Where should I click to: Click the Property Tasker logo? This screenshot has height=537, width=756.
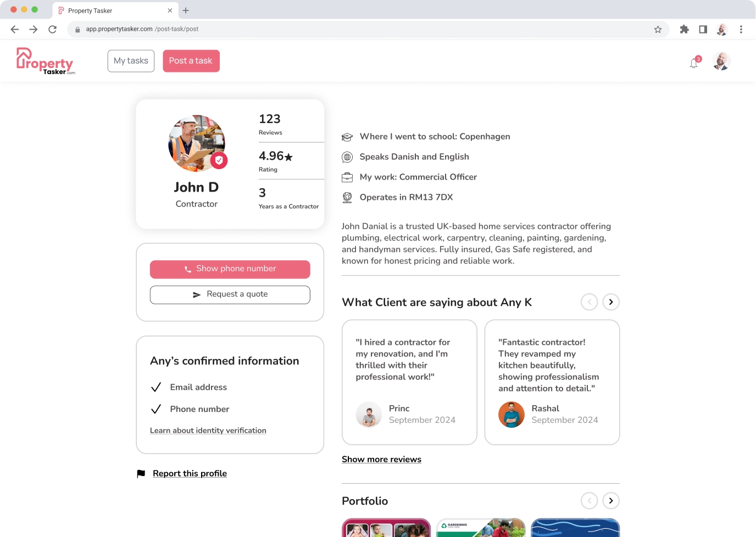[45, 61]
